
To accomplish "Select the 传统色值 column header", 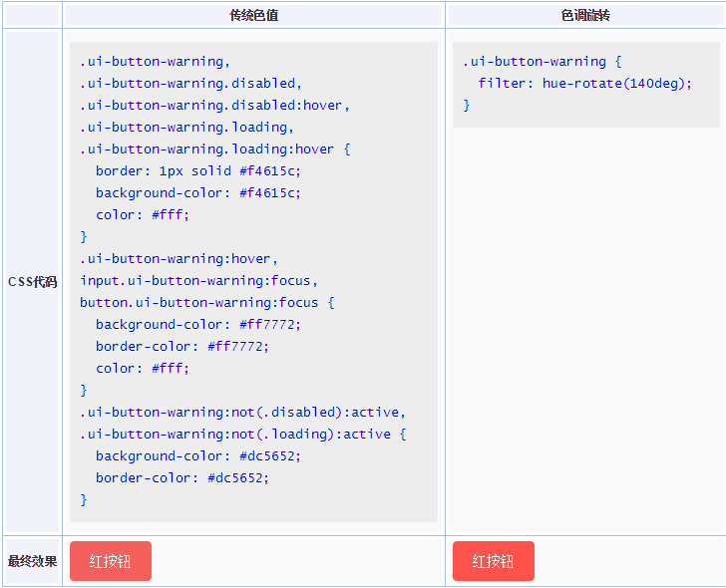I will (x=253, y=15).
